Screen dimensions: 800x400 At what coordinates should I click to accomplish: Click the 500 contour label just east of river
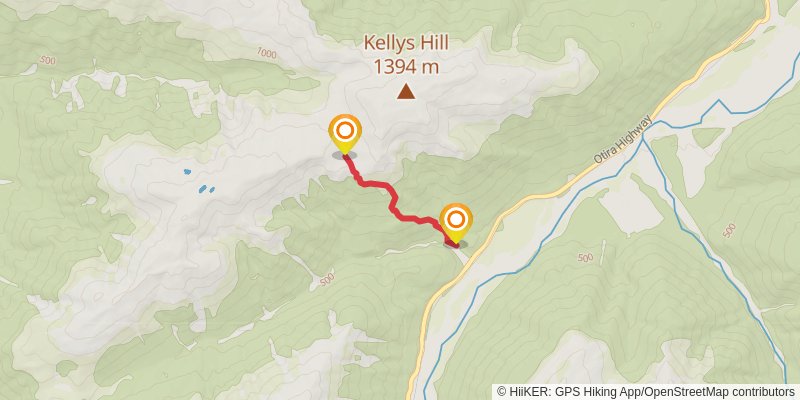pyautogui.click(x=586, y=258)
